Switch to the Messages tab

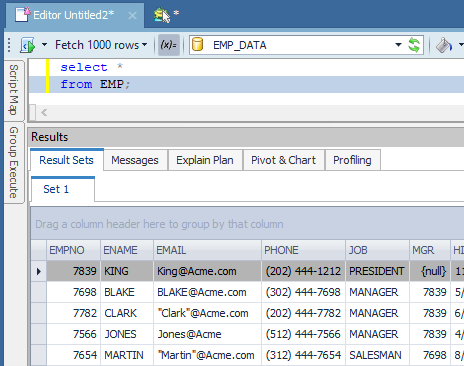tap(135, 160)
